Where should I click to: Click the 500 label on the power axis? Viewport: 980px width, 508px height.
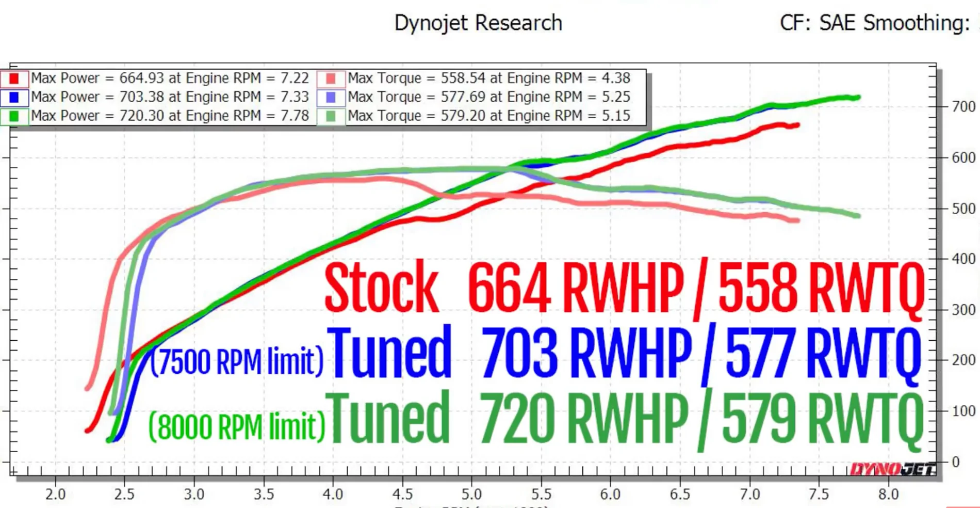click(963, 209)
